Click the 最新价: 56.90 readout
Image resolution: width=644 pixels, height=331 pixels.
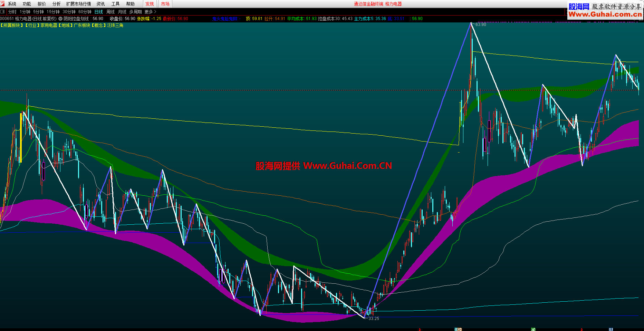pyautogui.click(x=175, y=19)
